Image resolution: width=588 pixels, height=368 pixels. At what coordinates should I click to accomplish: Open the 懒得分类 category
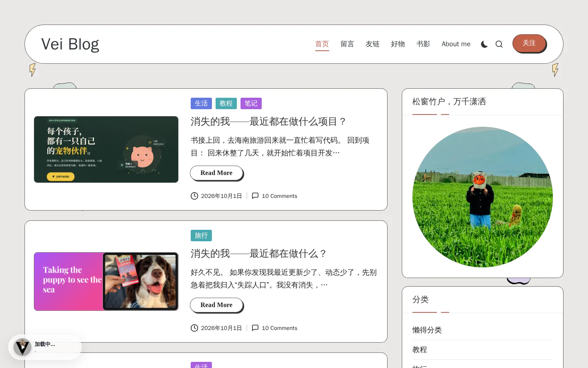pos(427,330)
